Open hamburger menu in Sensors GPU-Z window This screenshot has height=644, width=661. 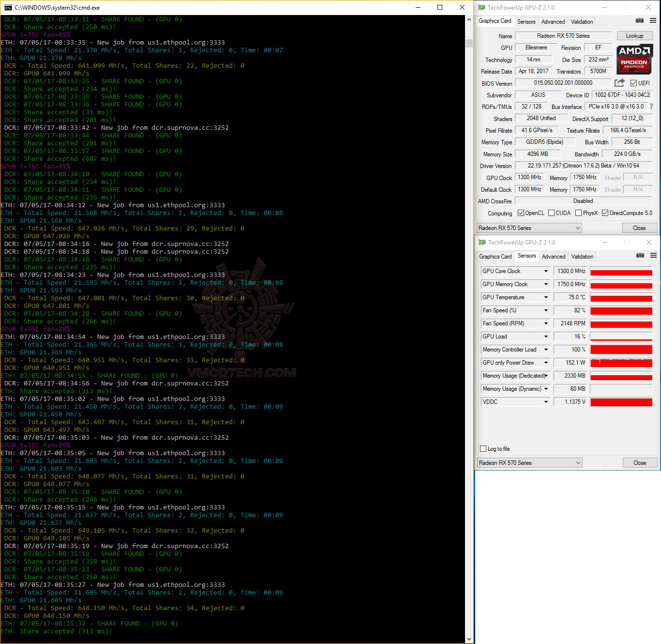(x=653, y=255)
